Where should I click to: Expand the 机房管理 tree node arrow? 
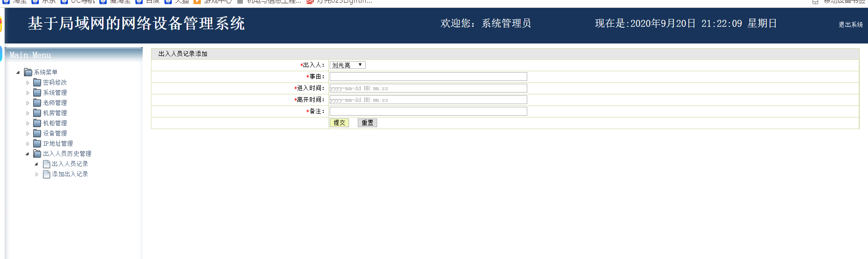tap(28, 113)
